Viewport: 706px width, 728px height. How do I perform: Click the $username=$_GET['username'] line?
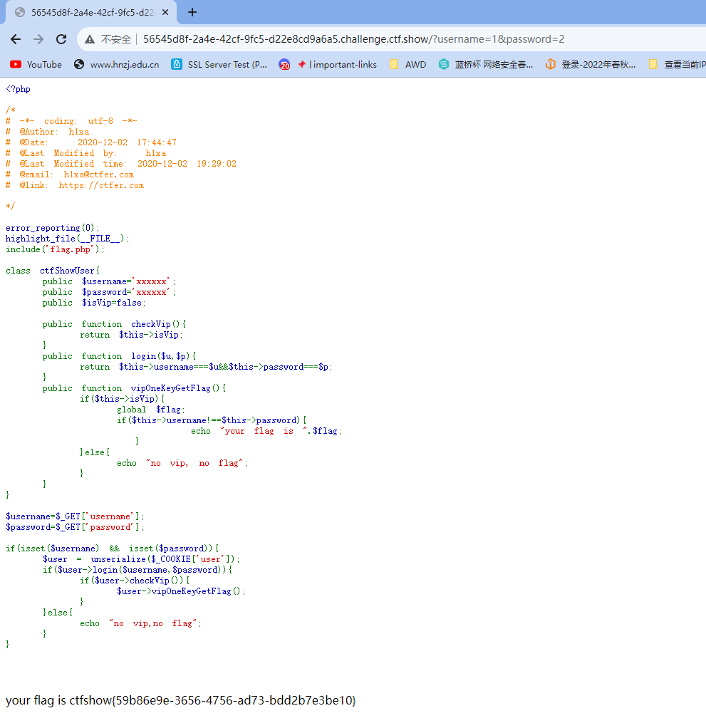[75, 516]
